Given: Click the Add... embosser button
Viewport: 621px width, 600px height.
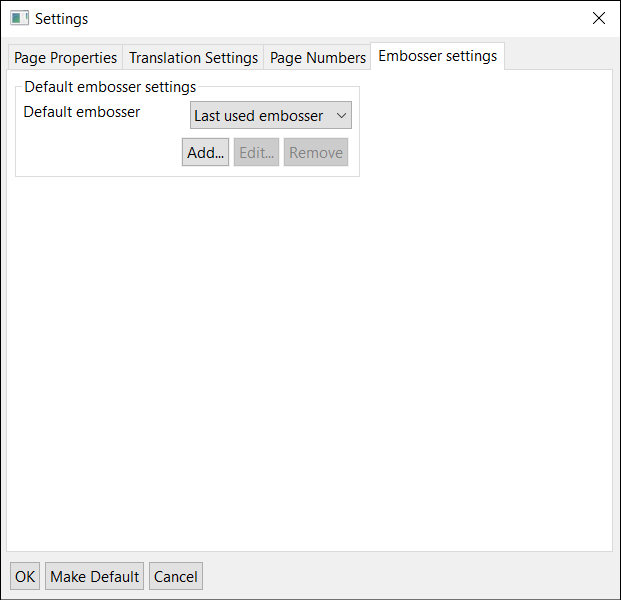Looking at the screenshot, I should tap(206, 152).
